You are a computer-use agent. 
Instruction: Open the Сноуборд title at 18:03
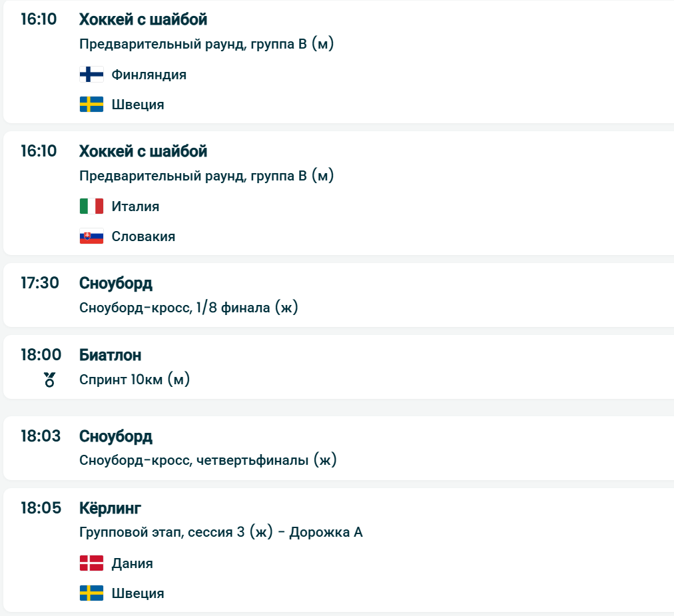(116, 436)
